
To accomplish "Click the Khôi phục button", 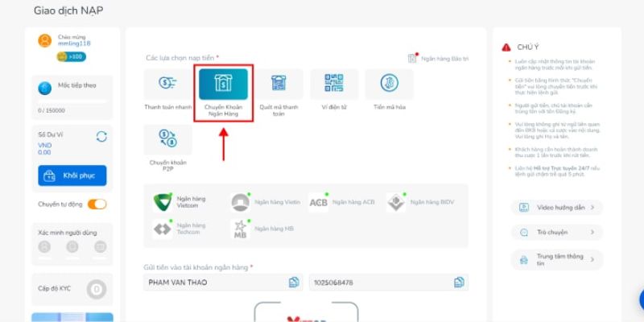I will [x=72, y=175].
